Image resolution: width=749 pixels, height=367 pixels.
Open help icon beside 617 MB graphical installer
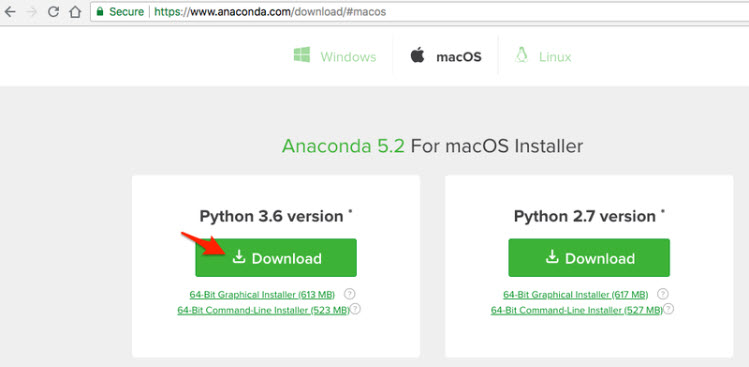tap(663, 294)
